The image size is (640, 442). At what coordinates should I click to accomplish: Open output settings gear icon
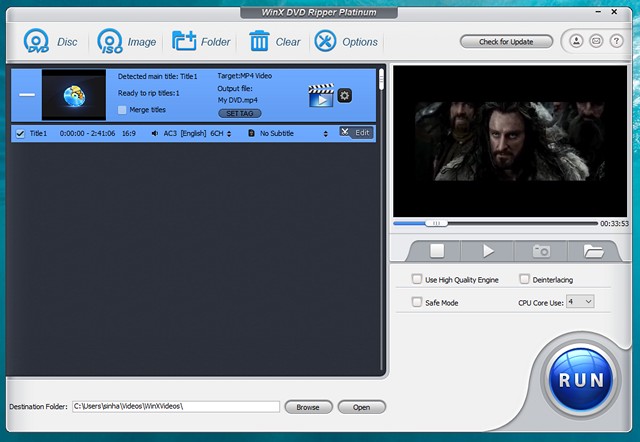[x=345, y=96]
